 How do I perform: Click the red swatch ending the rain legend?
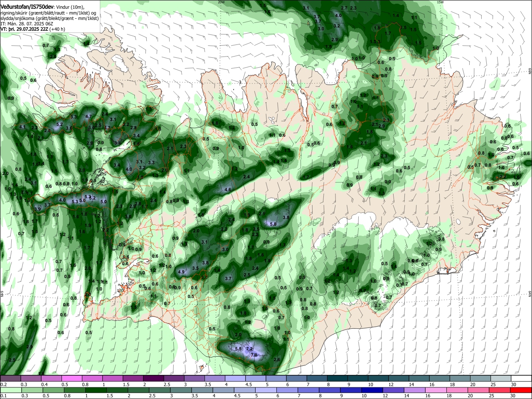521,390
